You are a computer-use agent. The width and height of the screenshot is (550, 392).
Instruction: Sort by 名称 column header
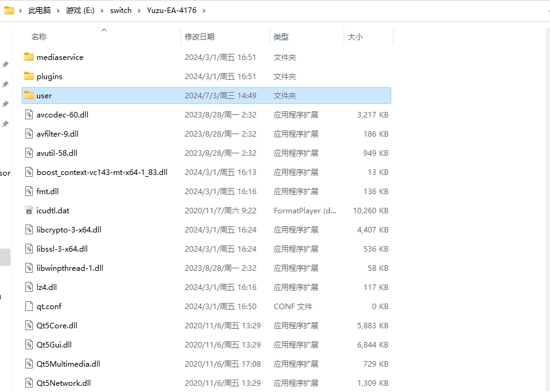point(38,36)
